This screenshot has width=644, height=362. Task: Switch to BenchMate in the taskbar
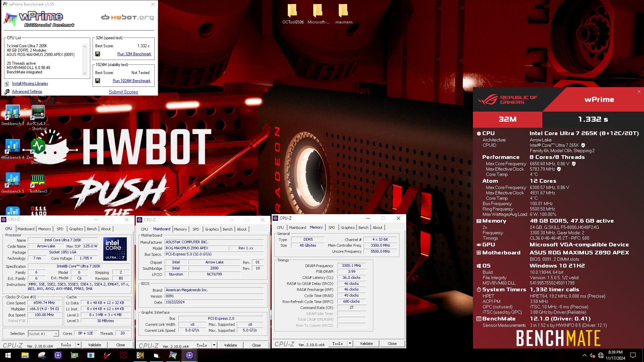[140, 355]
